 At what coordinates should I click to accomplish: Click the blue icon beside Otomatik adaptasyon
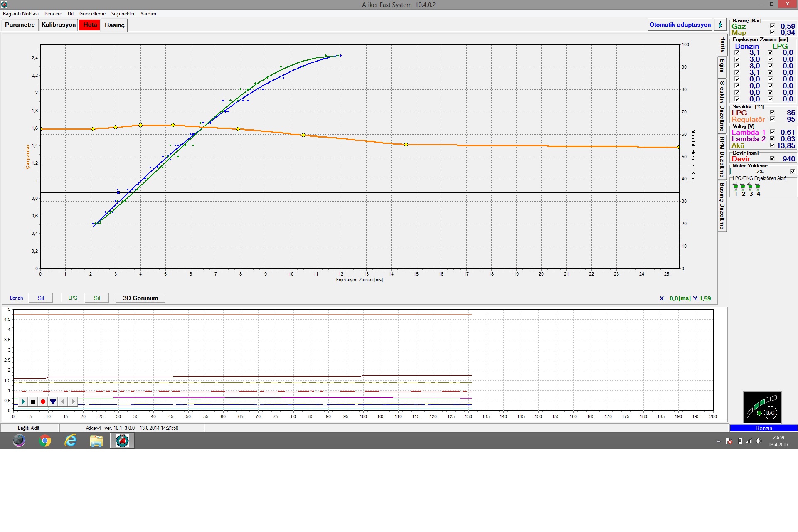(720, 25)
